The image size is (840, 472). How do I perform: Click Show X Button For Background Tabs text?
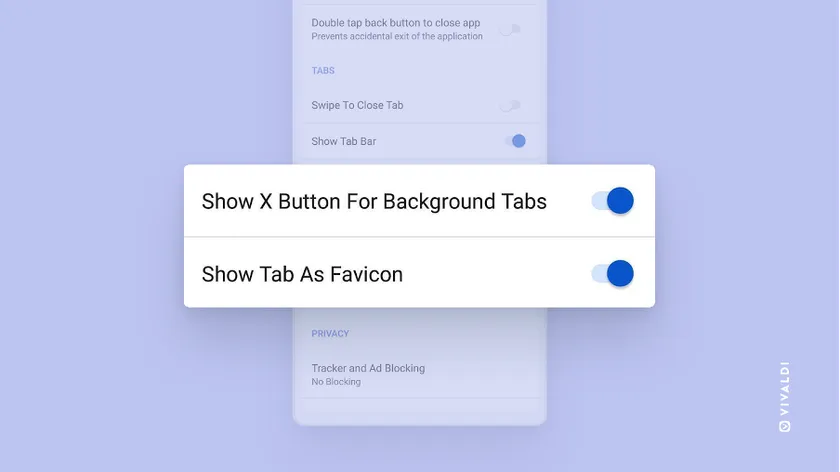[x=374, y=201]
